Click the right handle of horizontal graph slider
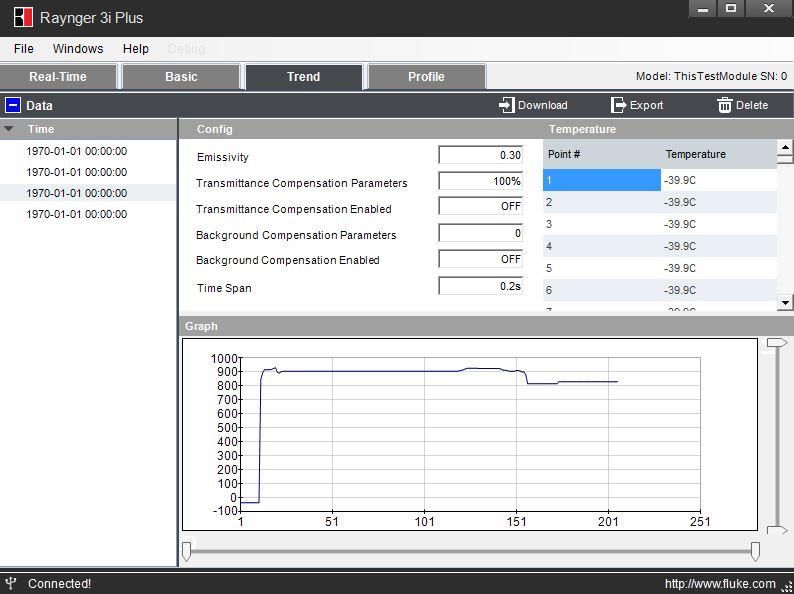 click(x=755, y=551)
